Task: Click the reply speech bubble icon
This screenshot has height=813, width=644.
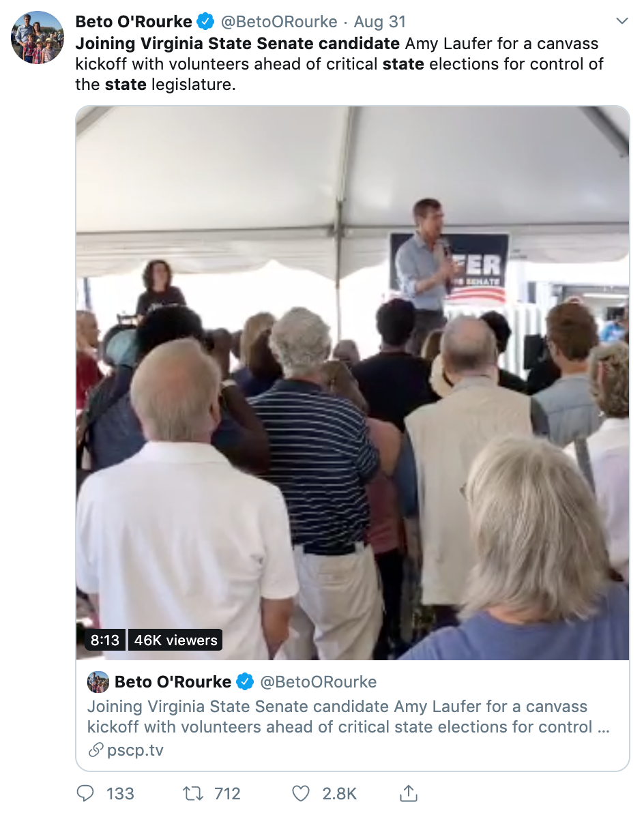Action: [x=85, y=793]
